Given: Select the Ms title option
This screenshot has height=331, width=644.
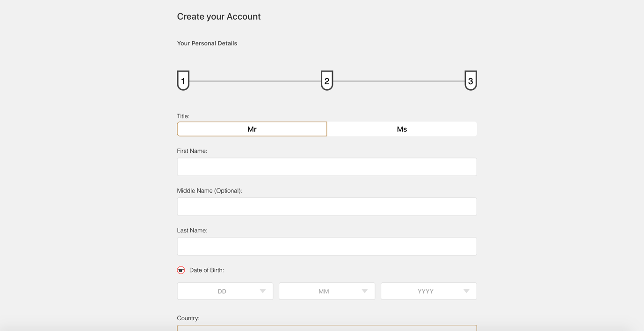Looking at the screenshot, I should point(402,129).
